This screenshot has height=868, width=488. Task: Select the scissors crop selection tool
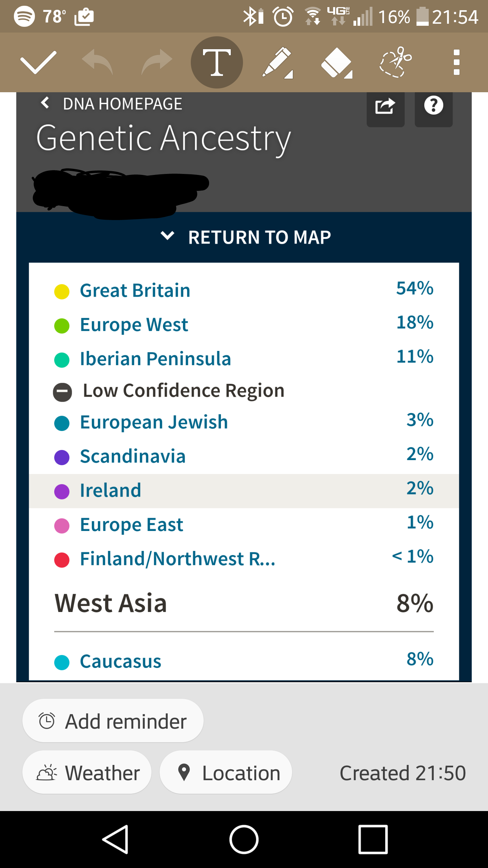tap(395, 62)
